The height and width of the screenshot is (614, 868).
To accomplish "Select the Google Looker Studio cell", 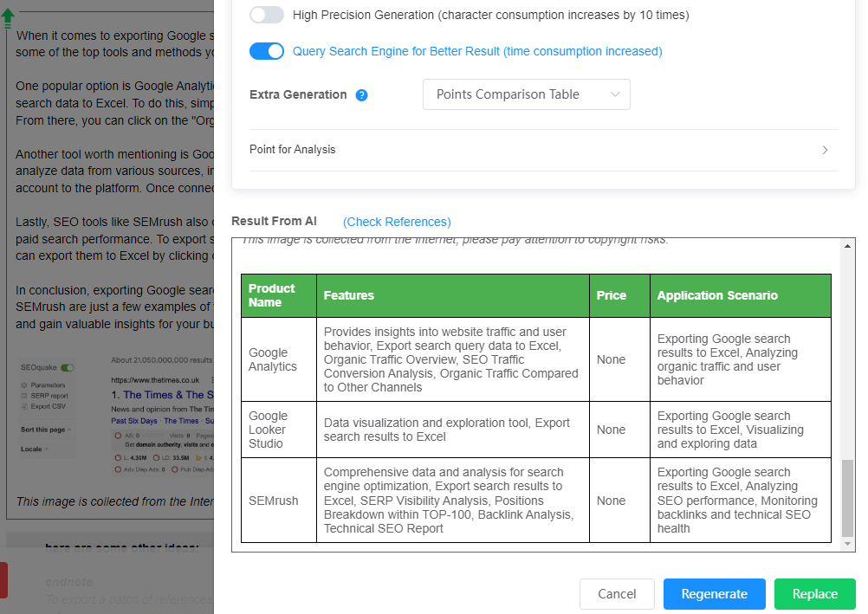I will 279,430.
